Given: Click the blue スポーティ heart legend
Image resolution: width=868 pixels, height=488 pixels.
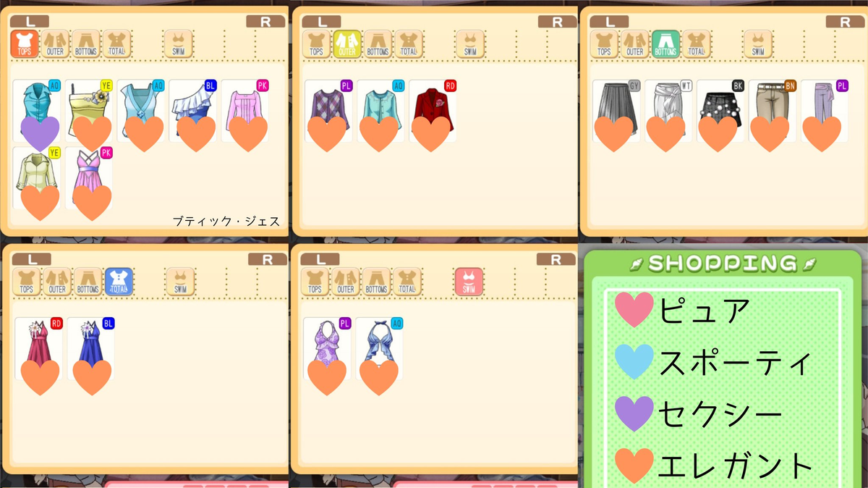Looking at the screenshot, I should tap(634, 361).
